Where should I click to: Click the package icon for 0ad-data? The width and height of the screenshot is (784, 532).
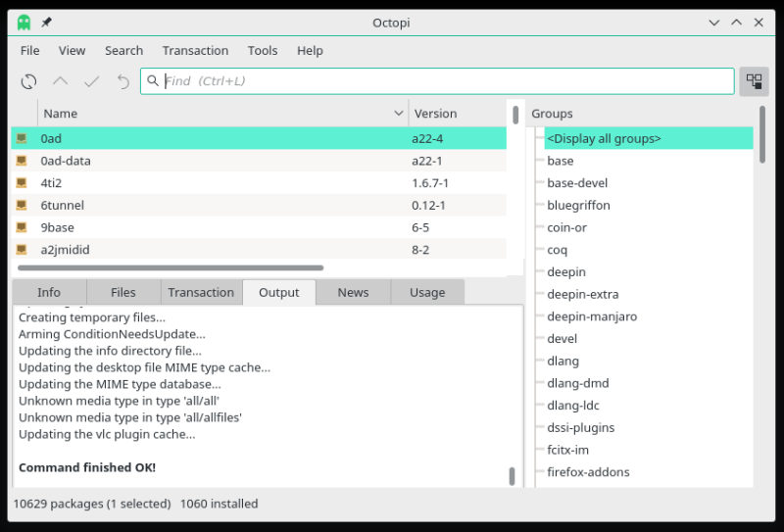[x=21, y=161]
